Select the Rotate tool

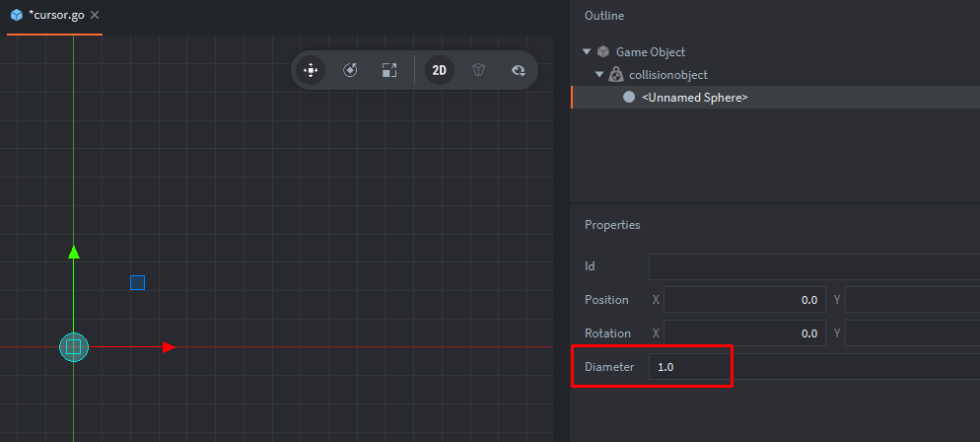[350, 70]
